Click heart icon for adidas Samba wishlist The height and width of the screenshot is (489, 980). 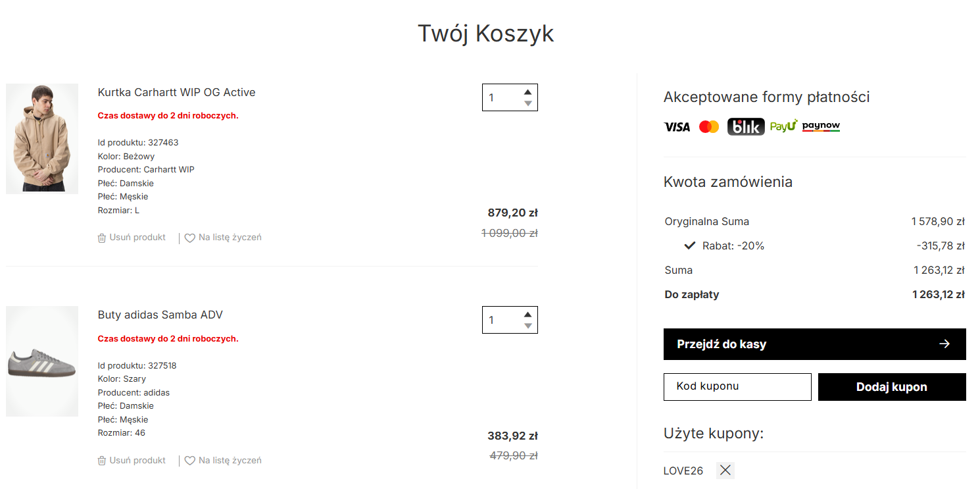(189, 461)
